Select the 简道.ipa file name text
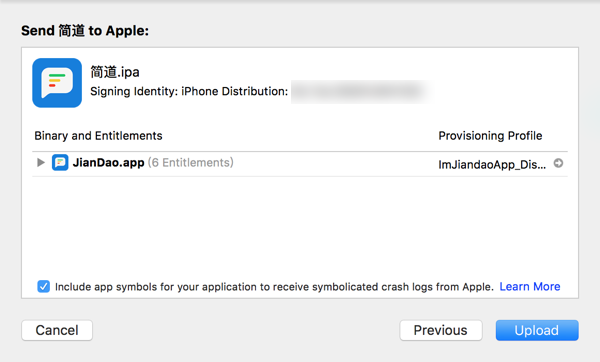This screenshot has height=362, width=600. click(x=115, y=72)
